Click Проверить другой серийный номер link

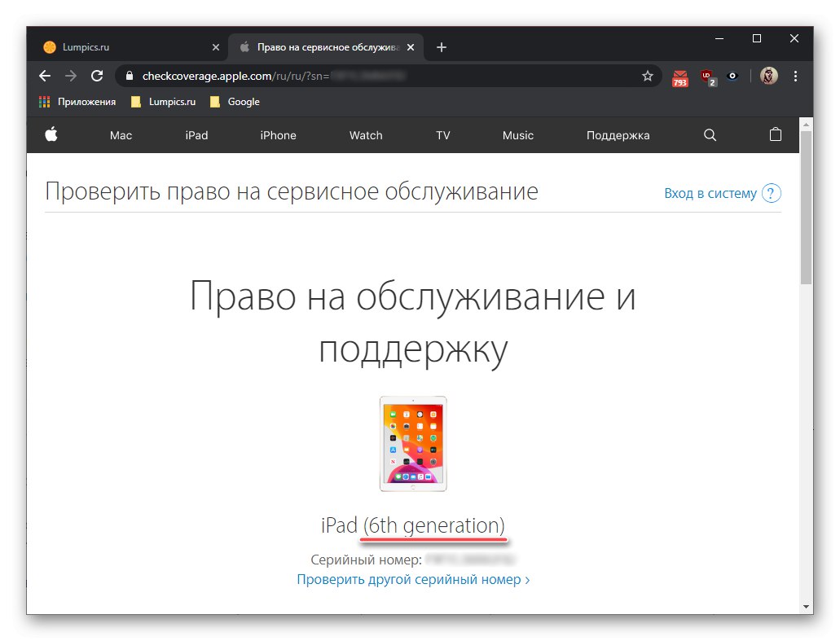pyautogui.click(x=414, y=579)
